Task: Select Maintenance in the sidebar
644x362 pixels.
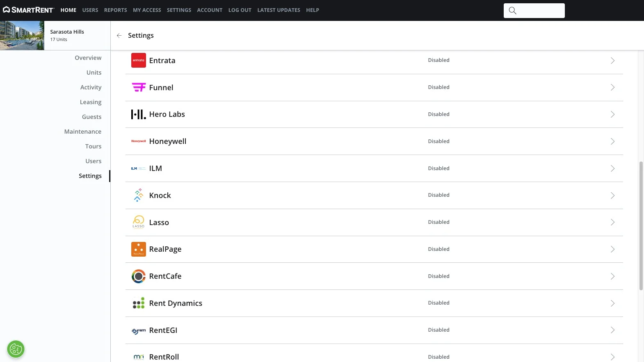Action: 82,132
